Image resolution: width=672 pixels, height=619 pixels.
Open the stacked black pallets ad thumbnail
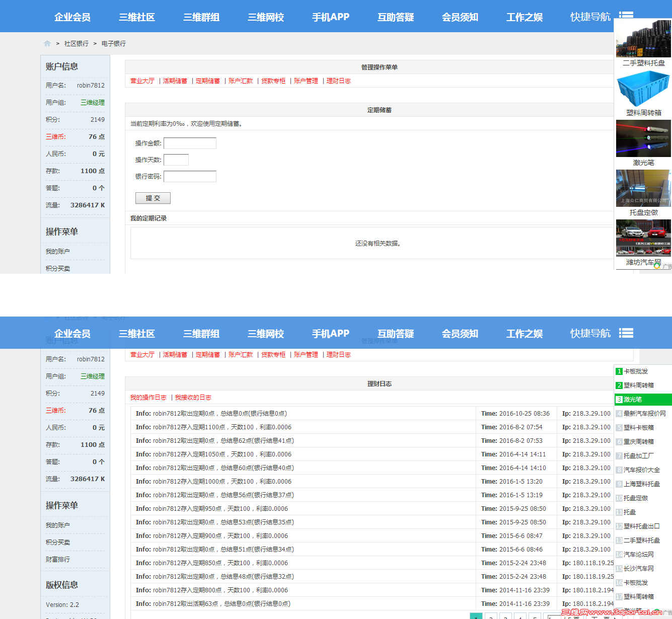coord(643,39)
